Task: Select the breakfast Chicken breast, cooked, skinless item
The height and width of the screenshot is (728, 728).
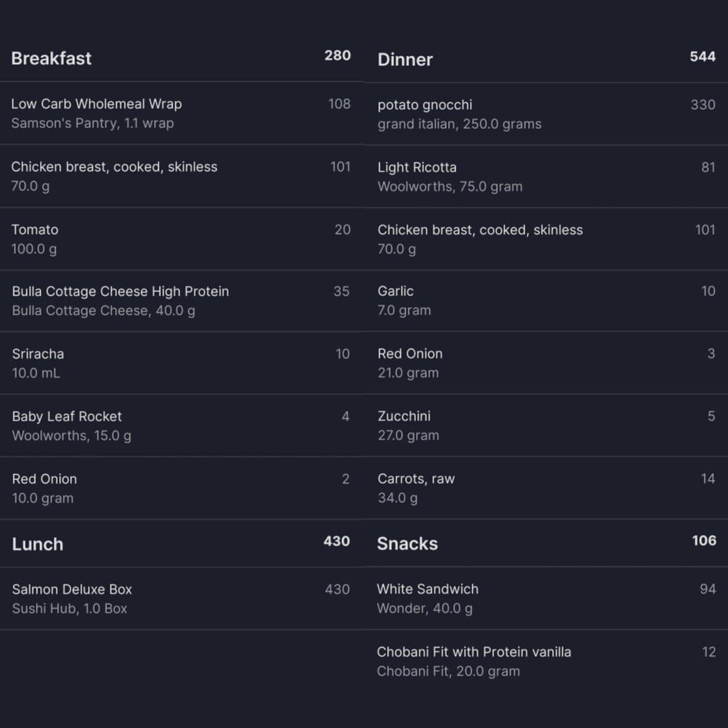Action: pyautogui.click(x=181, y=176)
